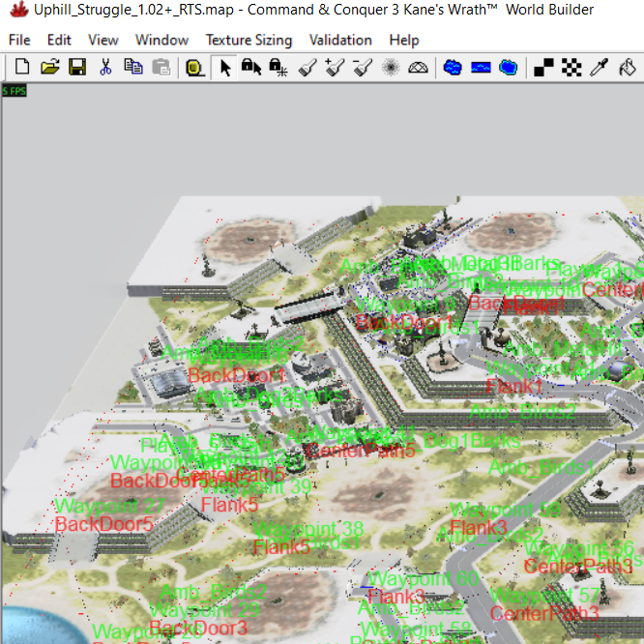Image resolution: width=644 pixels, height=644 pixels.
Task: Choose the checkerboard large tile tool
Action: tap(571, 67)
